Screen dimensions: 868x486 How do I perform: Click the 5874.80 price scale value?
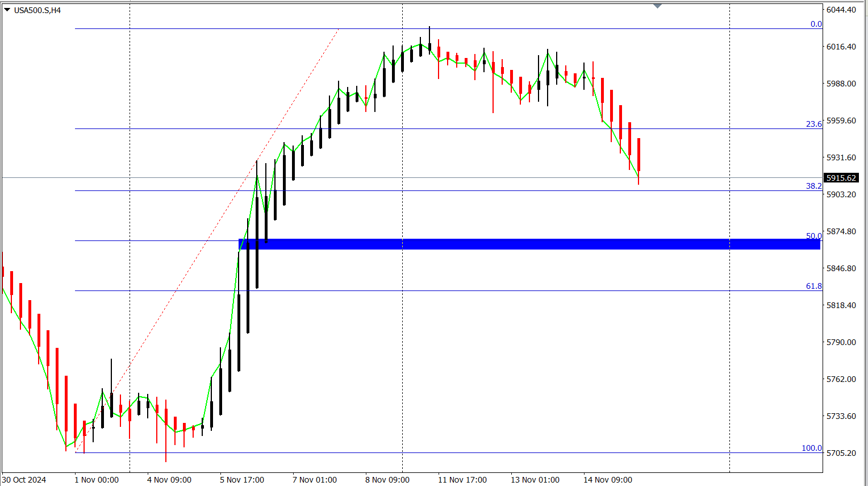[x=841, y=231]
